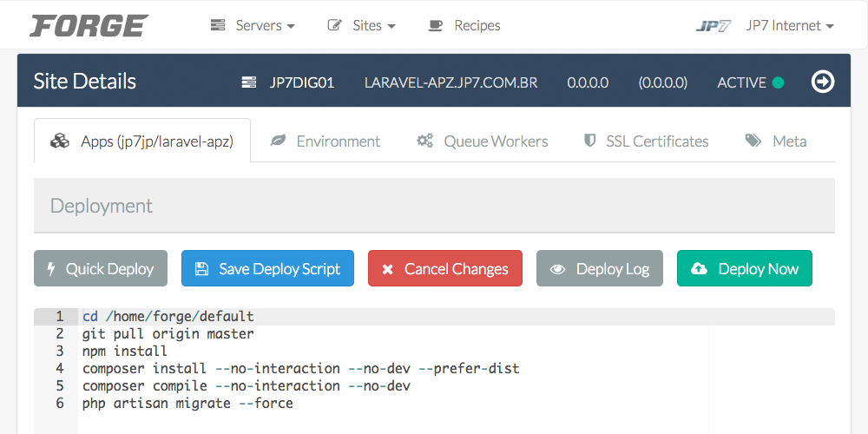The width and height of the screenshot is (868, 434).
Task: Click the 0.0.0.0 public IP address
Action: coord(588,82)
